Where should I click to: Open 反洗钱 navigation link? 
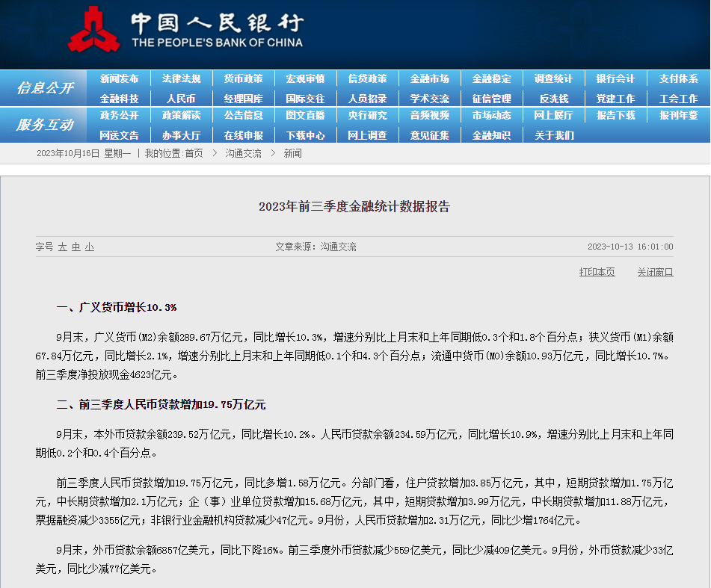[x=553, y=99]
